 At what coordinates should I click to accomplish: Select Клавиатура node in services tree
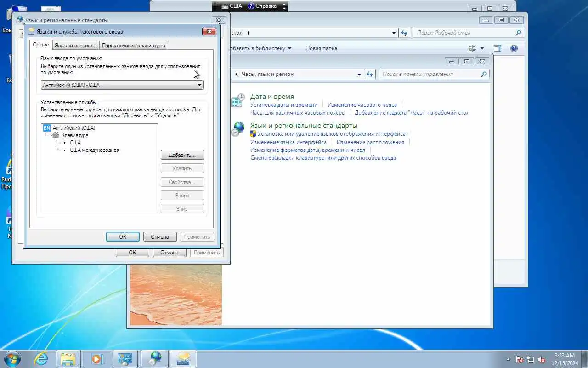[x=75, y=135]
